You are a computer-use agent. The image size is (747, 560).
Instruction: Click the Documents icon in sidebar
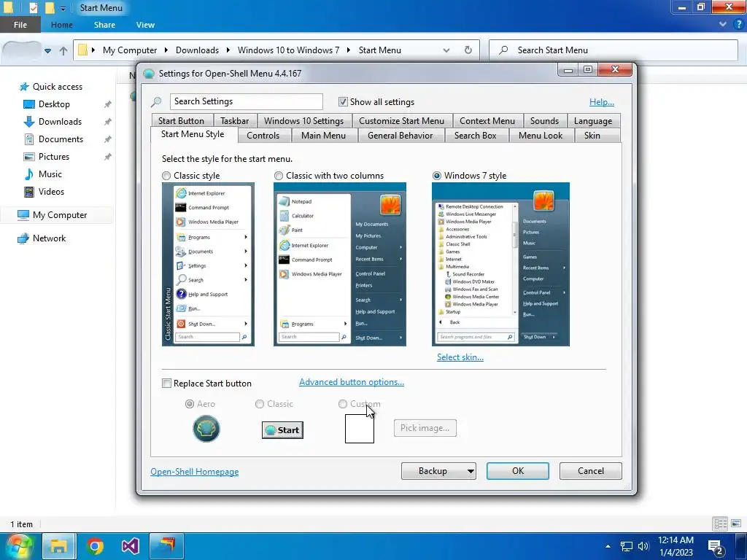[29, 139]
